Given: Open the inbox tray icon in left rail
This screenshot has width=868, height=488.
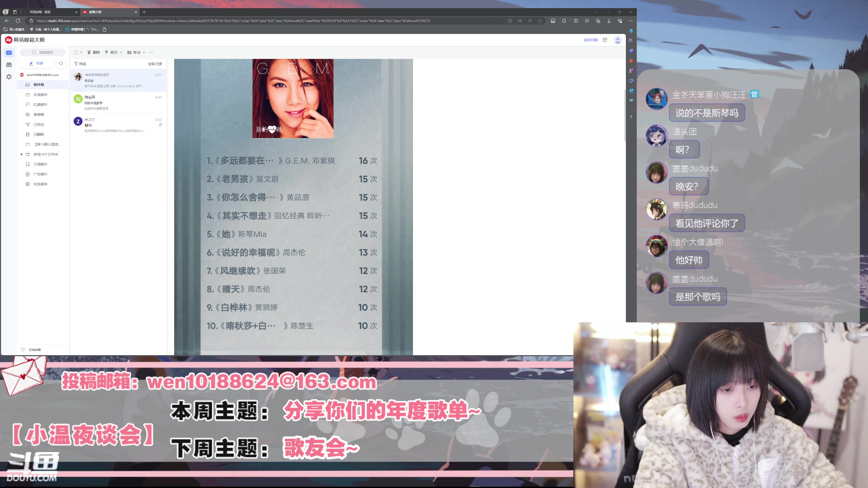Looking at the screenshot, I should coord(9,65).
